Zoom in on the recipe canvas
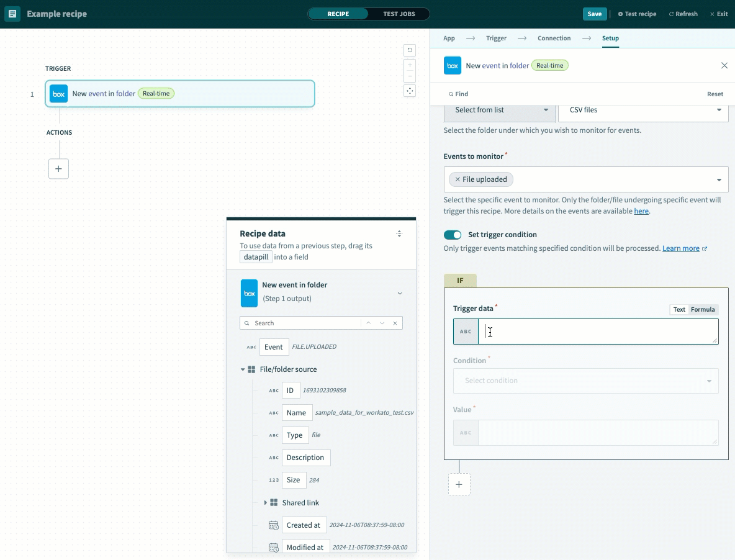The image size is (735, 560). pos(410,65)
